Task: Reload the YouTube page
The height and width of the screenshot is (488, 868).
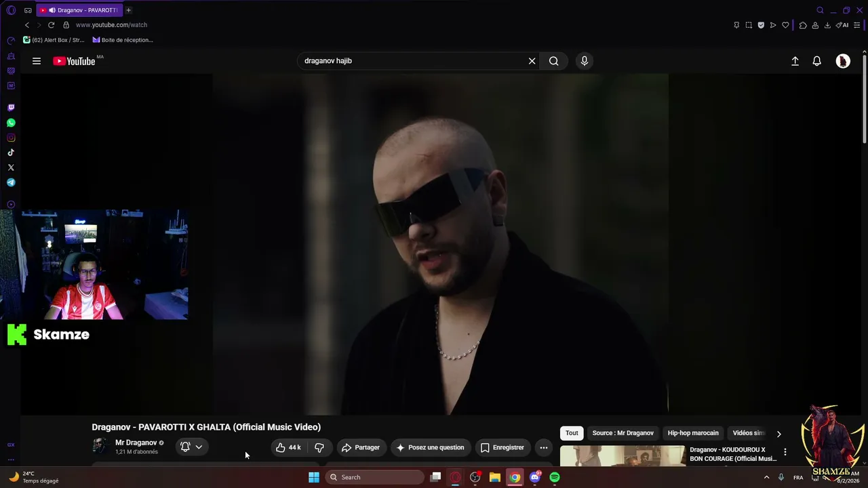Action: point(51,25)
